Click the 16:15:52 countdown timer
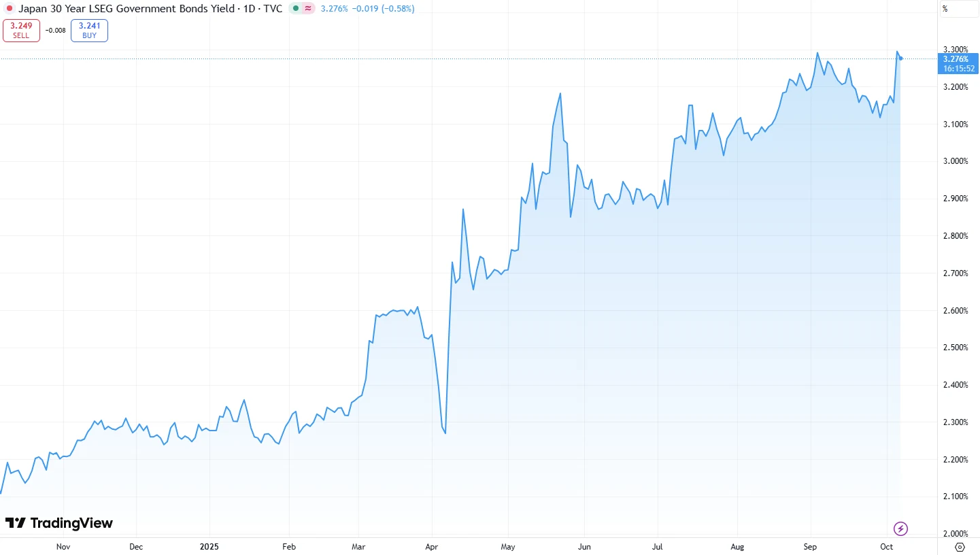The width and height of the screenshot is (980, 555). point(959,68)
